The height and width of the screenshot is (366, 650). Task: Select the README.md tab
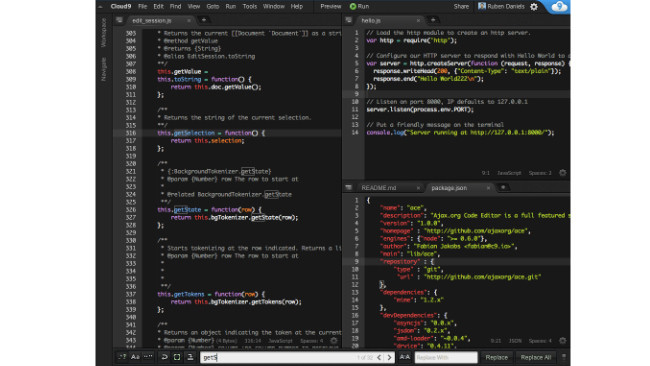pos(378,188)
